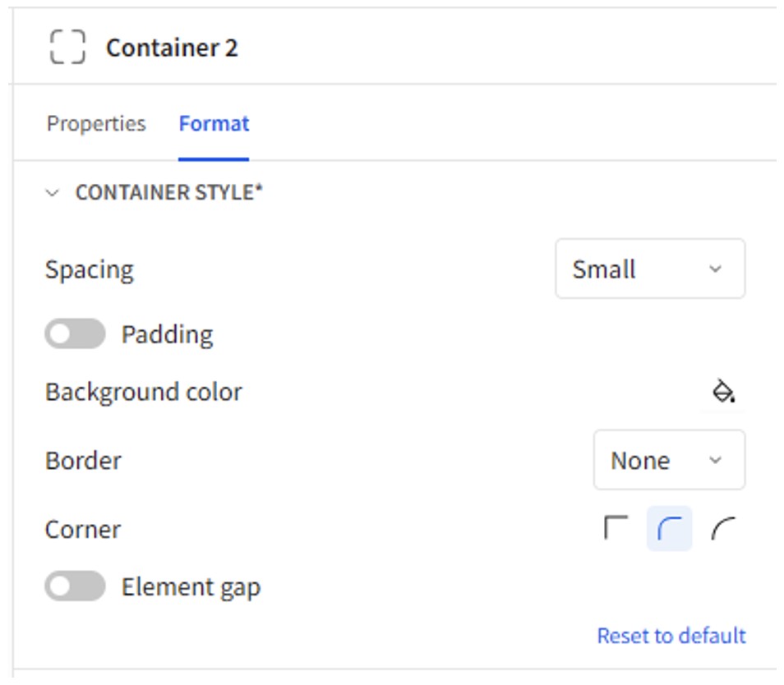Viewport: 784px width, 685px height.
Task: Click the Padding label text
Action: click(x=168, y=334)
